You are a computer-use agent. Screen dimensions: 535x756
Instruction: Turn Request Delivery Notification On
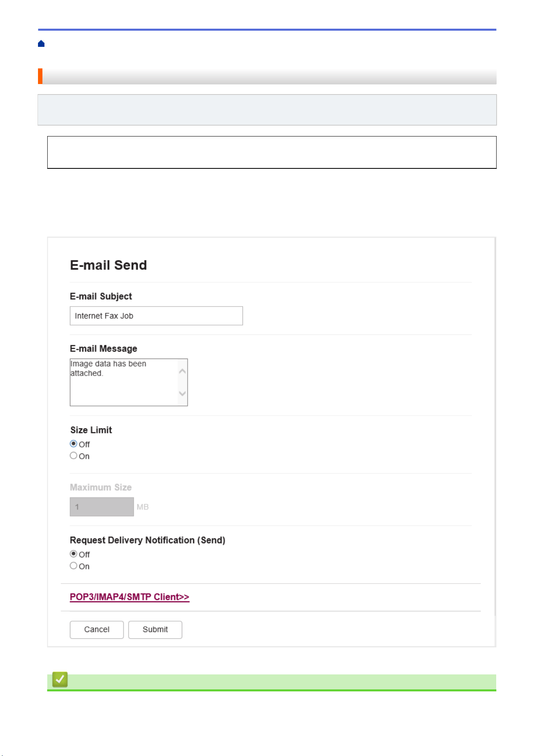[x=74, y=565]
